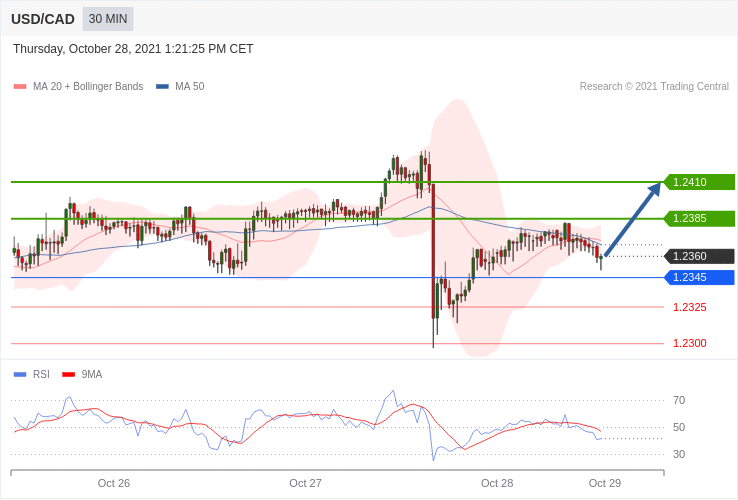Click the MA 50 legend label

[x=190, y=87]
